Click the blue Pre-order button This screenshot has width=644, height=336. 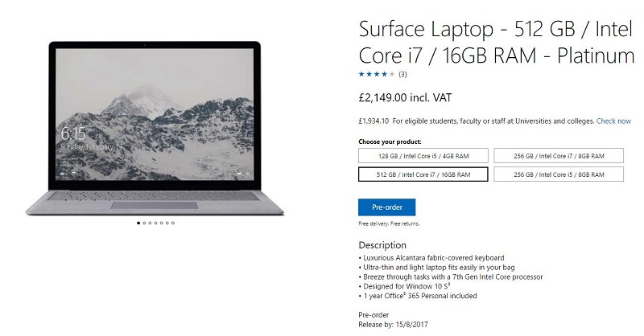(387, 207)
